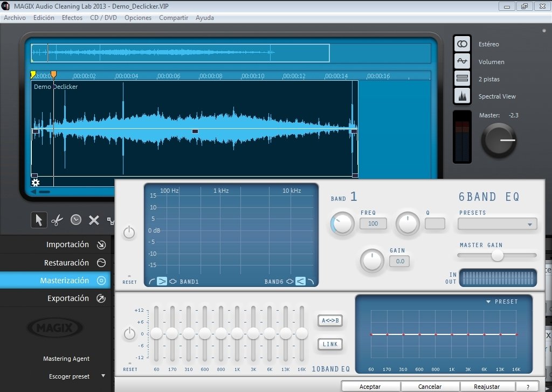Click the FREQ value field showing 100
Viewport: 552px width, 392px height.
point(373,223)
